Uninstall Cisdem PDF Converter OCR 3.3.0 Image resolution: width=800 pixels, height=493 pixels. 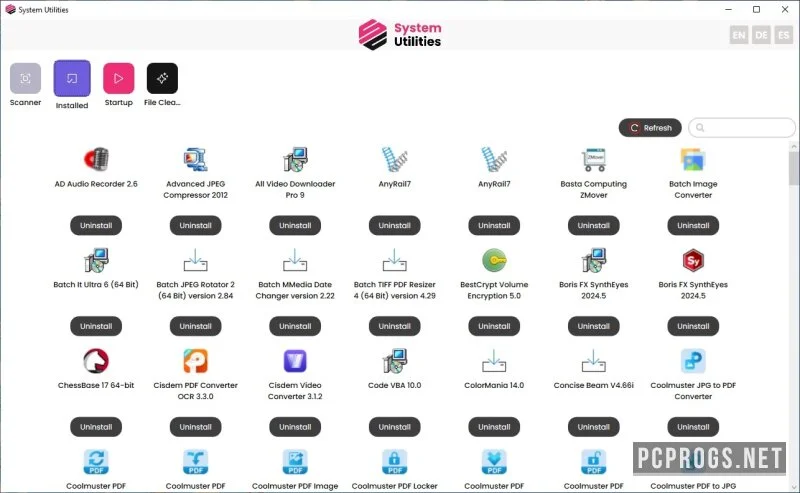[x=195, y=427]
